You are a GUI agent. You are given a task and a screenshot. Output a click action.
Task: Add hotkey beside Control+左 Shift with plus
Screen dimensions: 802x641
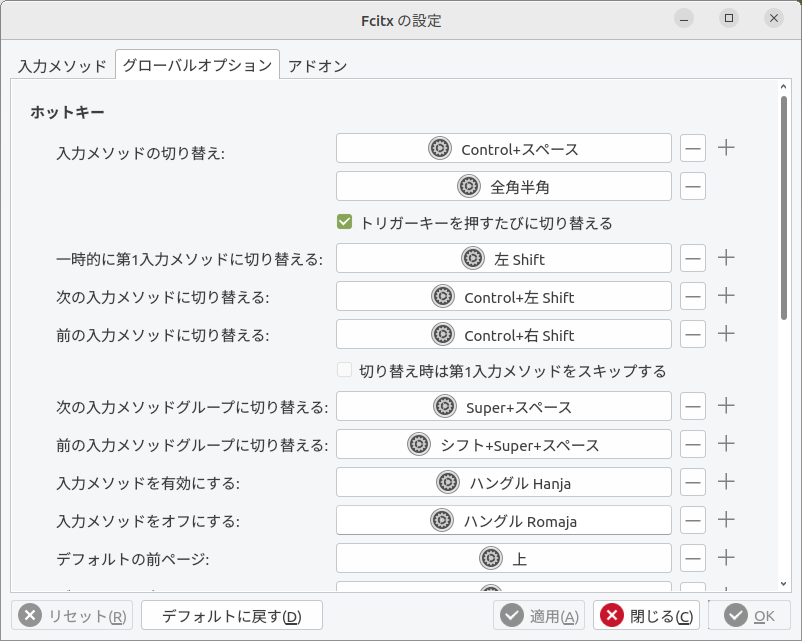727,296
